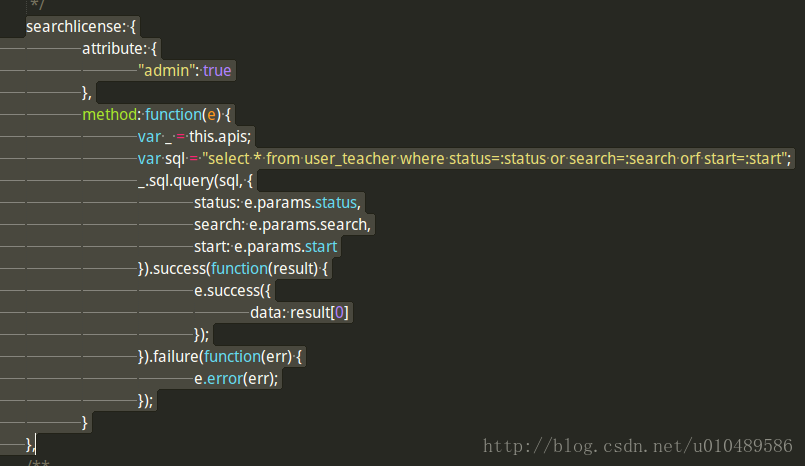Click the method keyword
Image resolution: width=805 pixels, height=466 pixels.
(109, 114)
